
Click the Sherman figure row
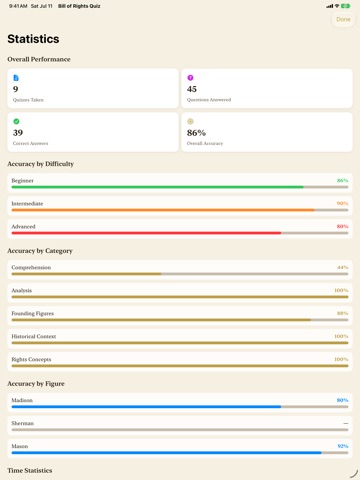coord(180,426)
